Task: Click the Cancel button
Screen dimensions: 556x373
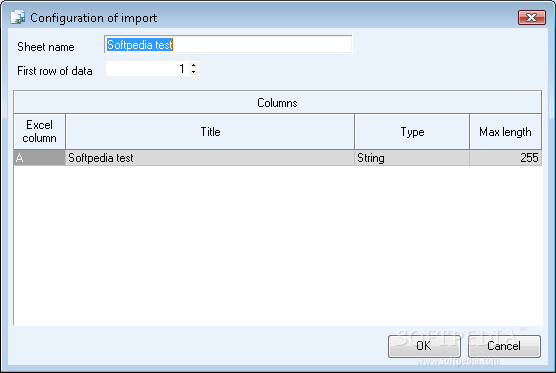Action: tap(504, 346)
